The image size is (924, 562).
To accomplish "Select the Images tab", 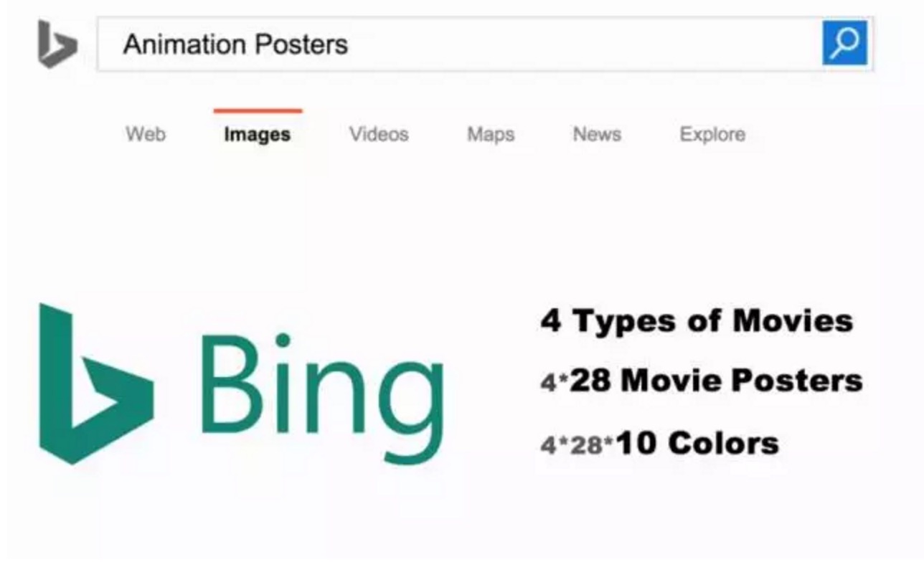I will 257,134.
